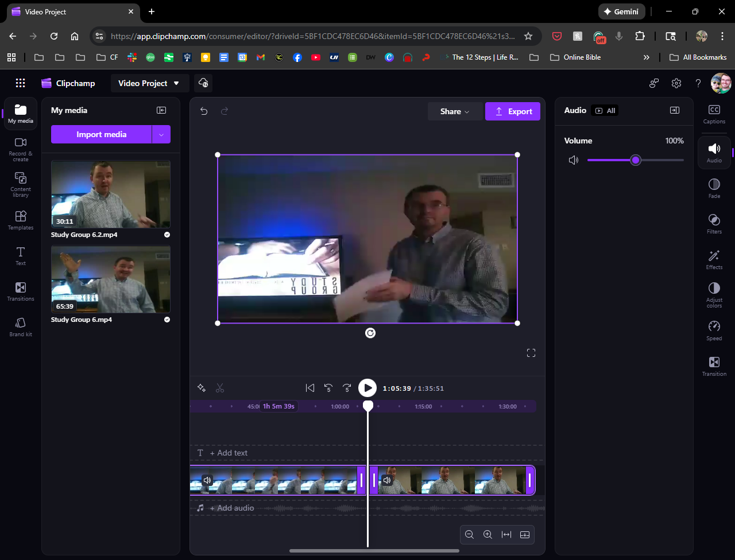
Task: Click the Import media button
Action: click(x=101, y=134)
